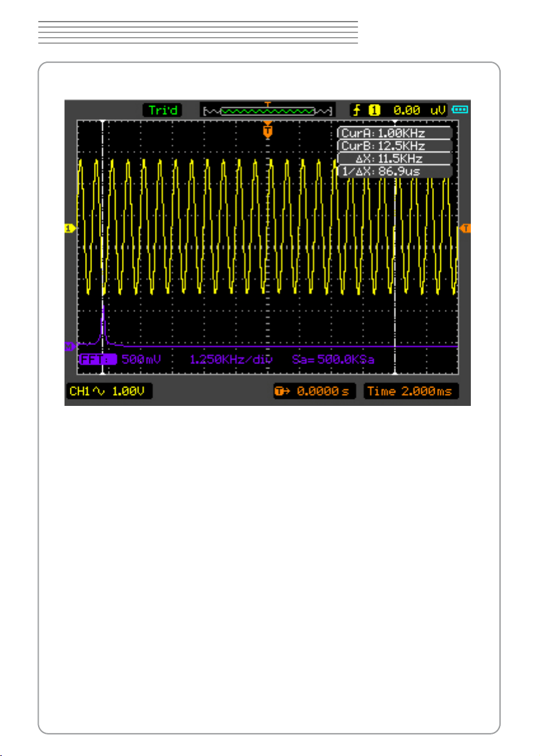The width and height of the screenshot is (540, 756).
Task: Click the purple math FFT ground marker
Action: pyautogui.click(x=70, y=346)
